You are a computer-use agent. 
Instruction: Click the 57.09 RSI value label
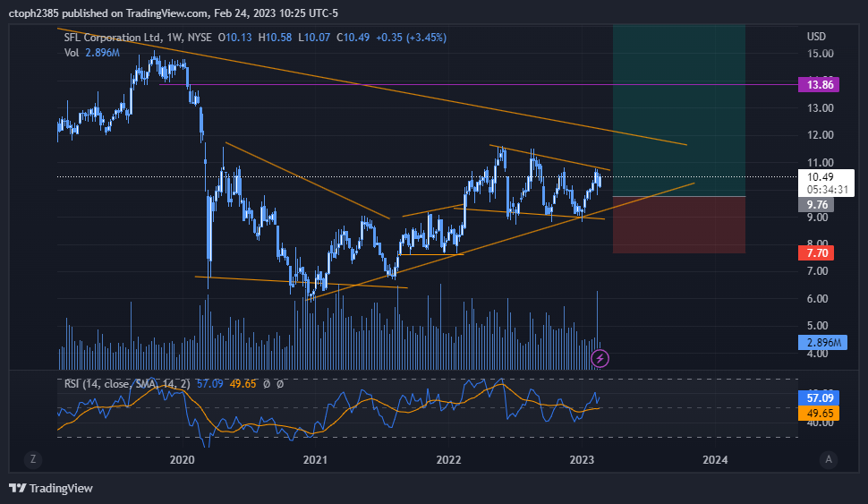click(819, 397)
